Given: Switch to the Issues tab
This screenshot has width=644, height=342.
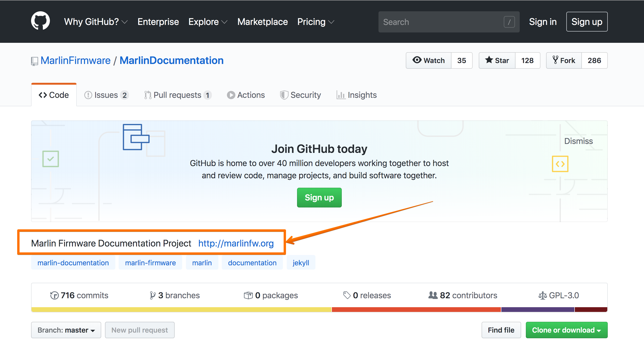Looking at the screenshot, I should (106, 95).
